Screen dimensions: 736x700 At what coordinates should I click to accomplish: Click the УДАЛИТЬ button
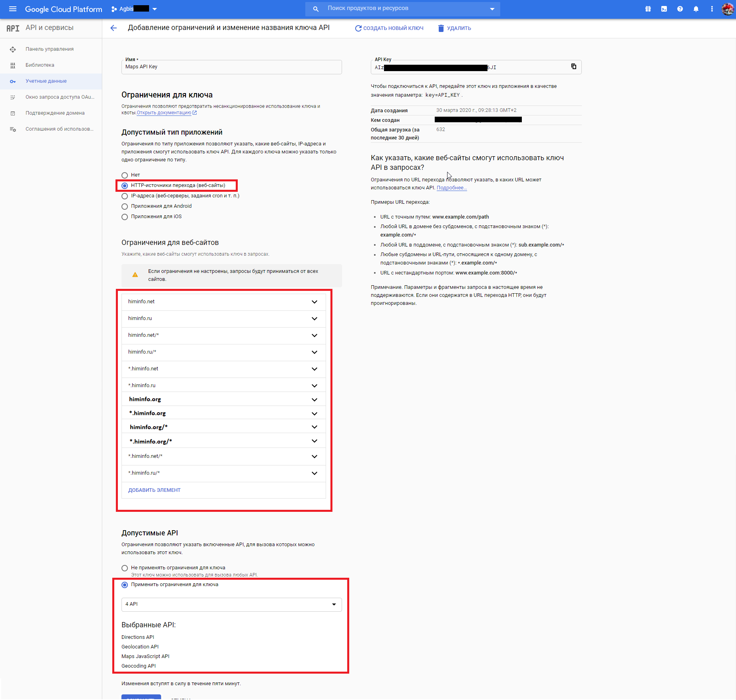coord(455,28)
